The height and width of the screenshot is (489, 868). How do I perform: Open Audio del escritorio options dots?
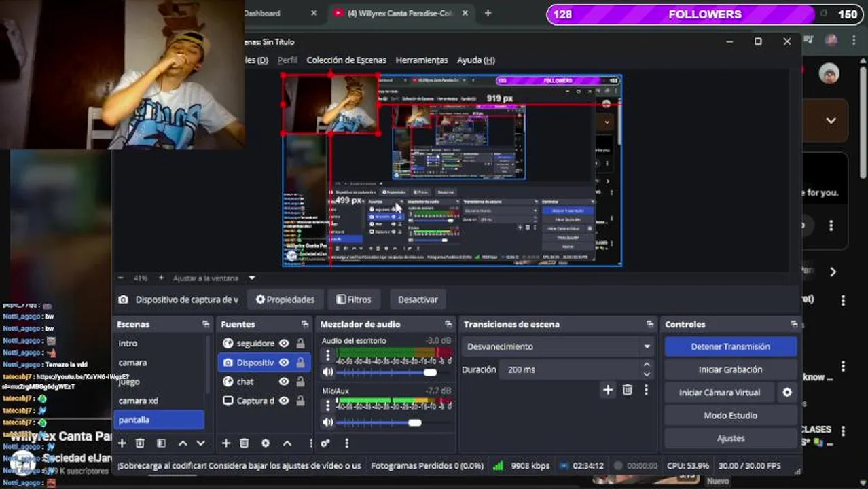pyautogui.click(x=328, y=355)
